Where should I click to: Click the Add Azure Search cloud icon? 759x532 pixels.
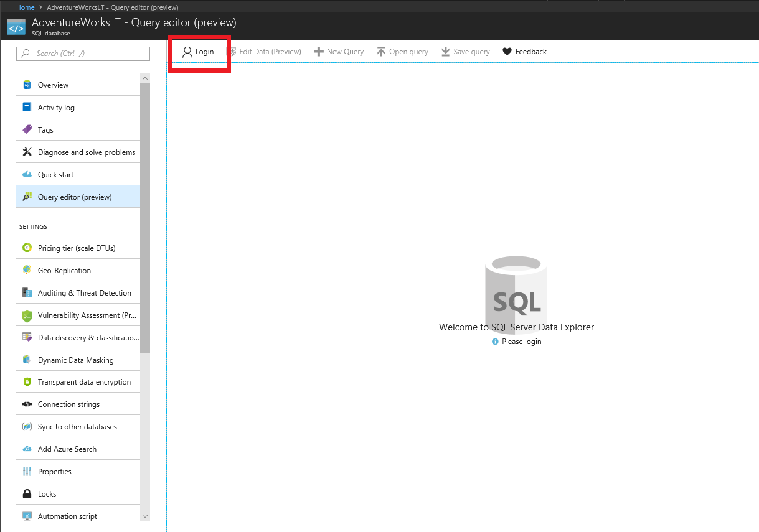[x=27, y=449]
